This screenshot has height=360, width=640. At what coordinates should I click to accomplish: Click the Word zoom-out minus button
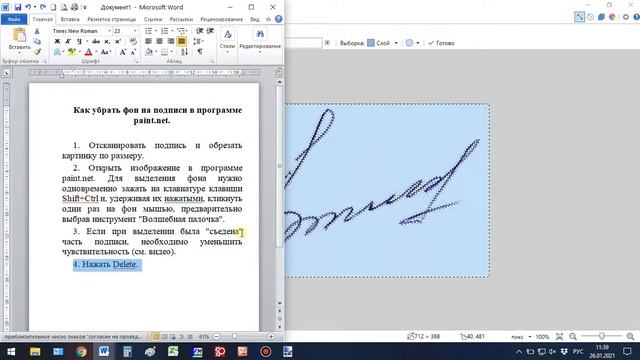click(x=217, y=337)
